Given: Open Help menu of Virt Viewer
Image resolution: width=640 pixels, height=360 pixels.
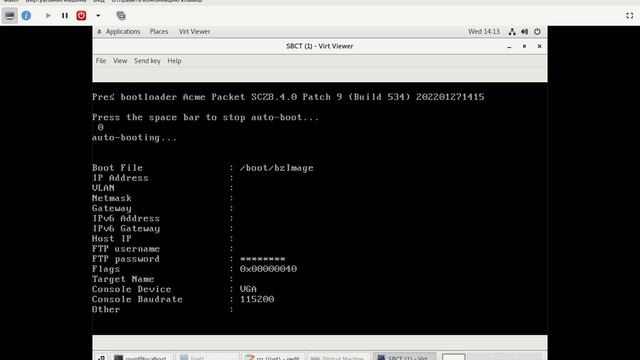Looking at the screenshot, I should click(x=174, y=61).
